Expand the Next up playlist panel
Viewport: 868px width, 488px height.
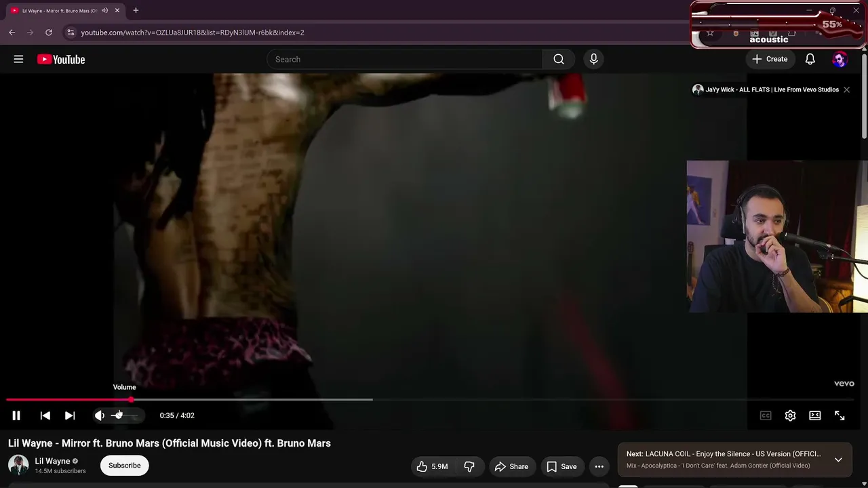point(838,460)
